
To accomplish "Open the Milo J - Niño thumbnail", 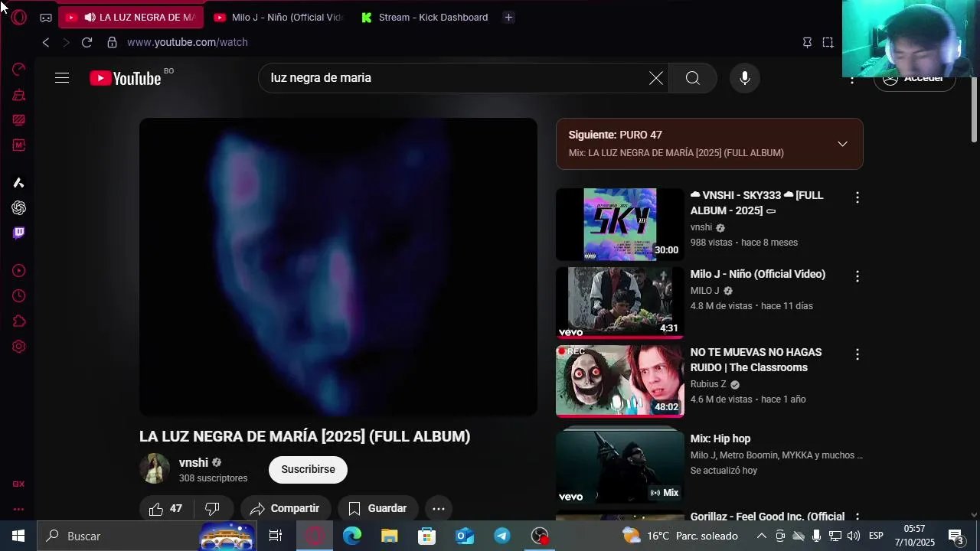I will (x=620, y=302).
